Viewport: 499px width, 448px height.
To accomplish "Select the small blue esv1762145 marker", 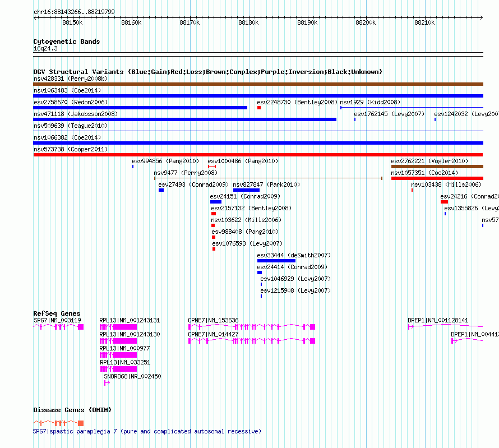I will click(x=355, y=119).
